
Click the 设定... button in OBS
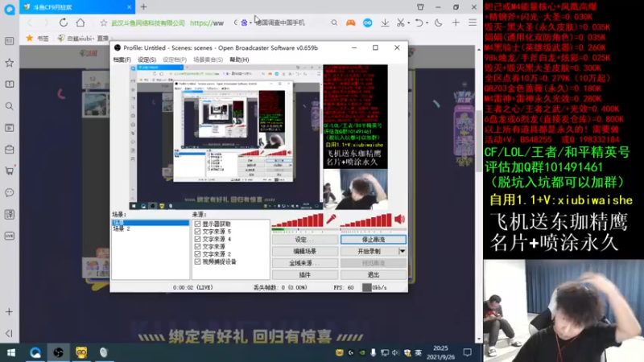305,240
